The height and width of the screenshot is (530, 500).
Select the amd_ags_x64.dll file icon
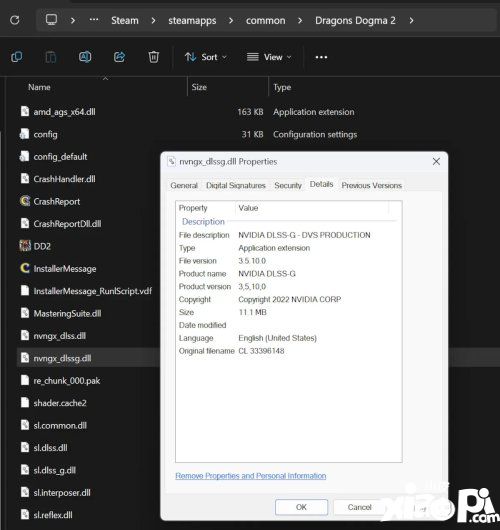(x=25, y=111)
